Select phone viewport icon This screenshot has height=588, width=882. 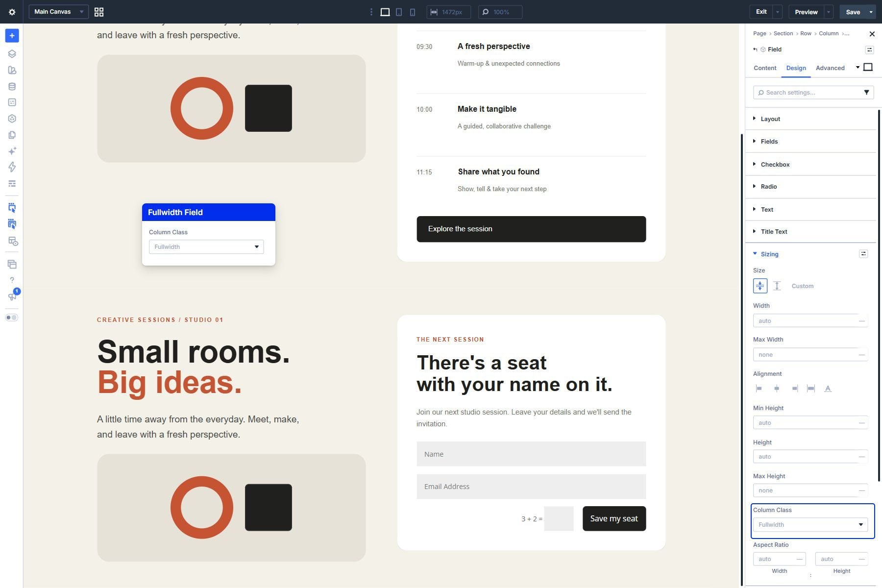(413, 12)
